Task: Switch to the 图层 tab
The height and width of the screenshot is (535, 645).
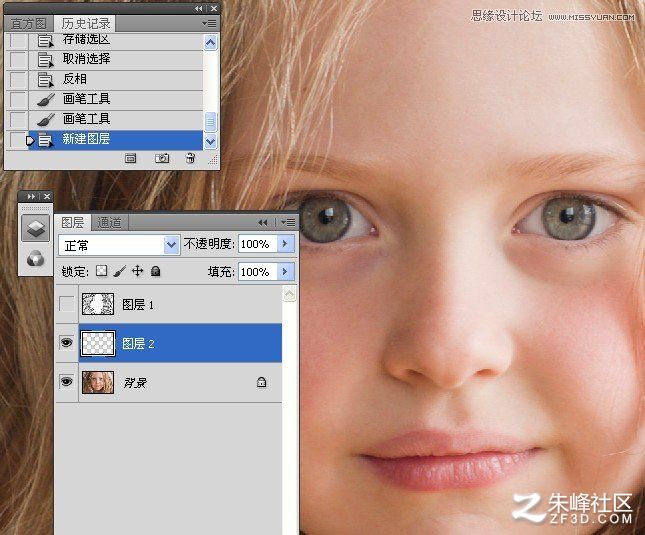Action: pos(73,222)
